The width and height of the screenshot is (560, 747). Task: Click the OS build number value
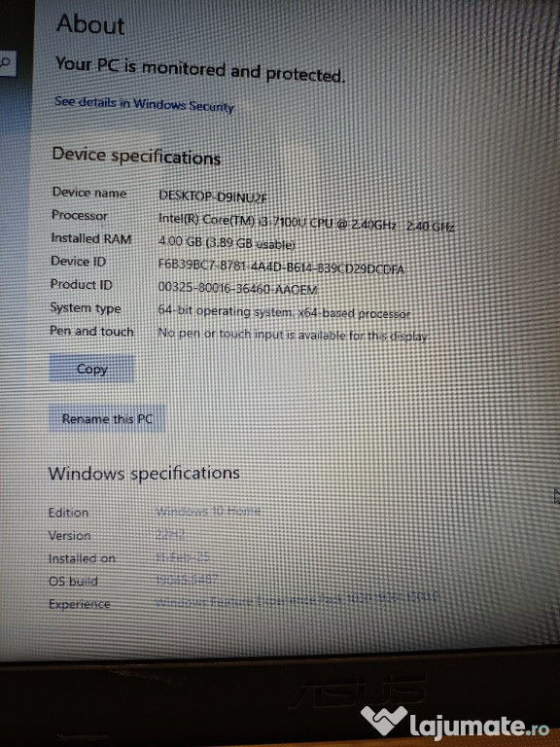(187, 580)
